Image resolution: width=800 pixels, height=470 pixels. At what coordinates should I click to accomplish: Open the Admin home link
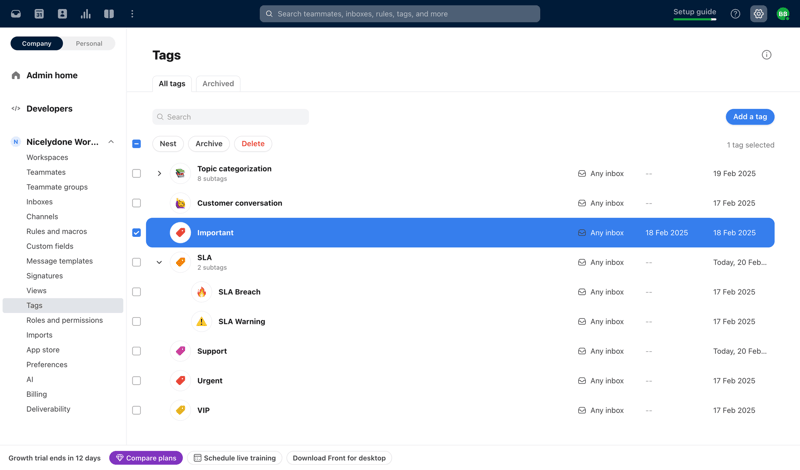(52, 75)
